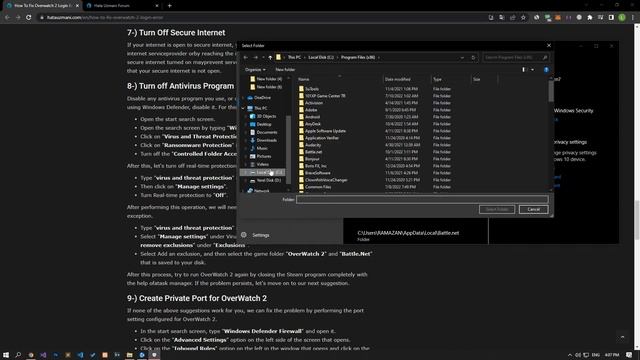
Task: Click the Select Folder button
Action: click(497, 209)
